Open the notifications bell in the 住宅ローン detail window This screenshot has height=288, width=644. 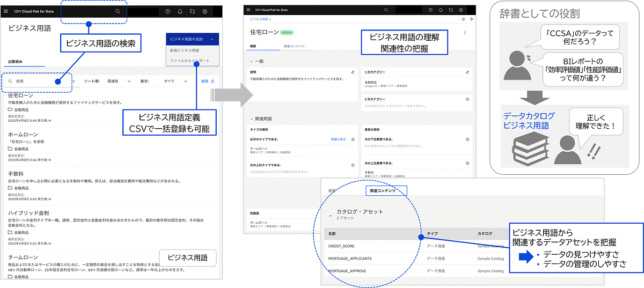[x=441, y=10]
